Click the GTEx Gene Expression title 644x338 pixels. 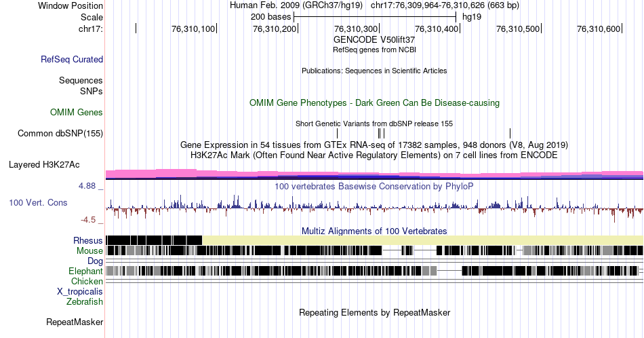point(374,145)
